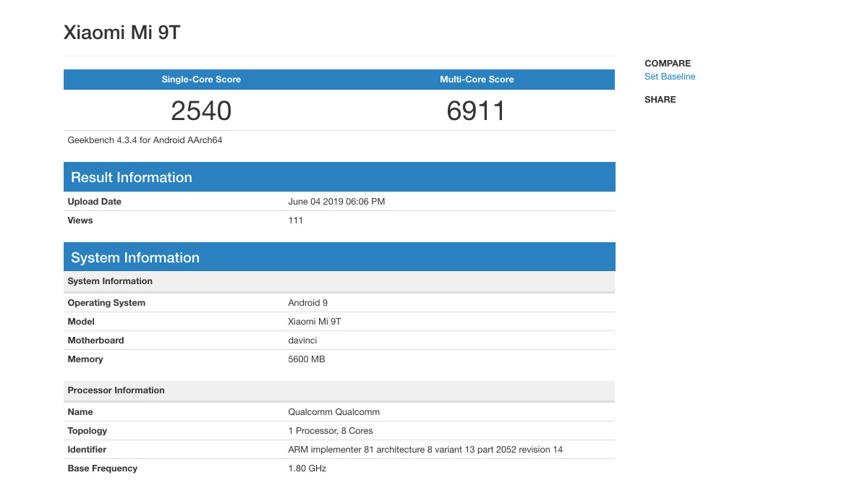Click the Operating System label
Viewport: 868px width, 488px height.
coord(106,303)
